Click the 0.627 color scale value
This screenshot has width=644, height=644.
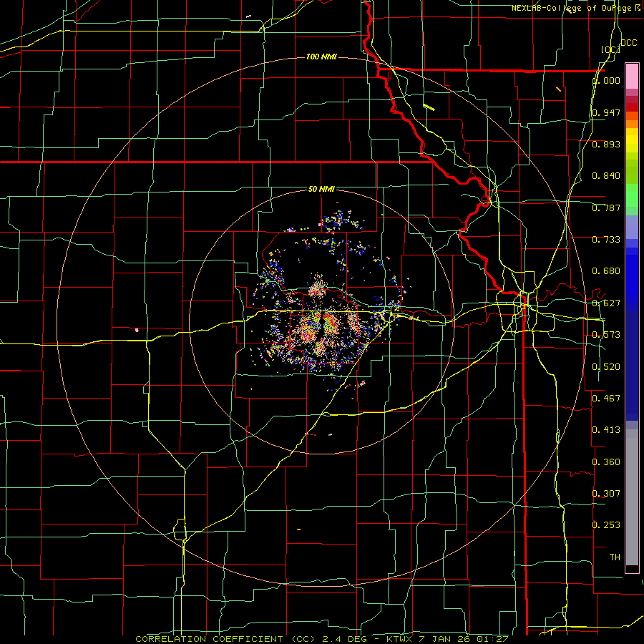tap(606, 303)
